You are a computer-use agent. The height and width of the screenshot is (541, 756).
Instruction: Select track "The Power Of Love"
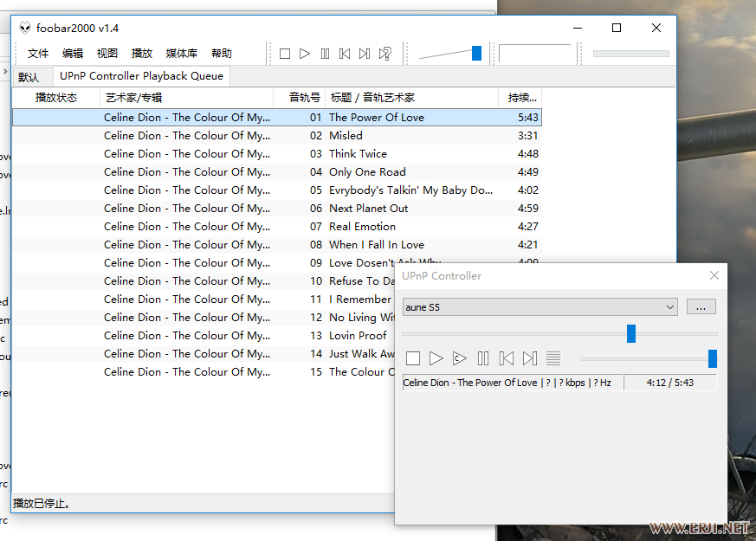(x=277, y=118)
